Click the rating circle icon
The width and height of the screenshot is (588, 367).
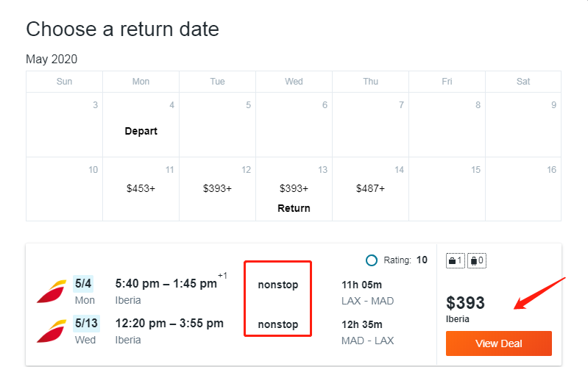(371, 260)
